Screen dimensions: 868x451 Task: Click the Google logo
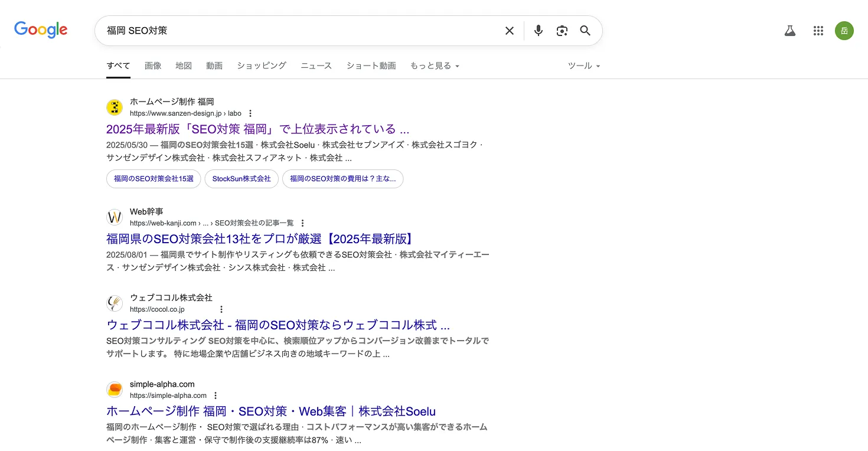click(41, 30)
